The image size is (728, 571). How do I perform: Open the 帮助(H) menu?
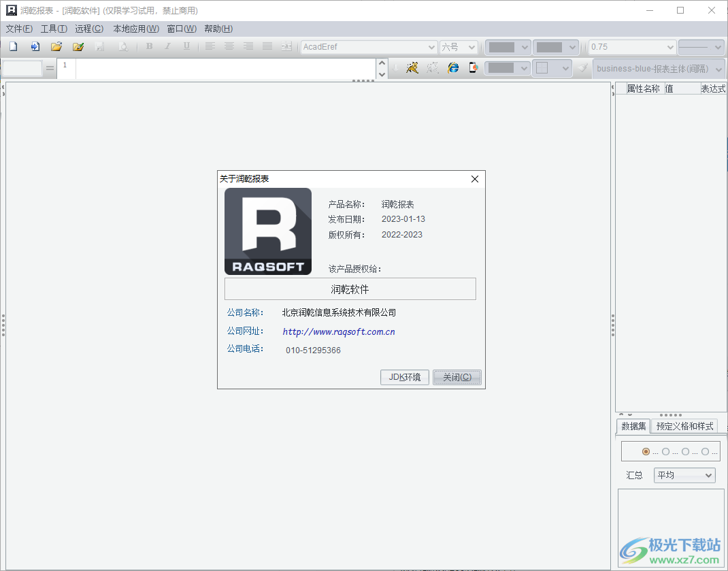pyautogui.click(x=218, y=29)
